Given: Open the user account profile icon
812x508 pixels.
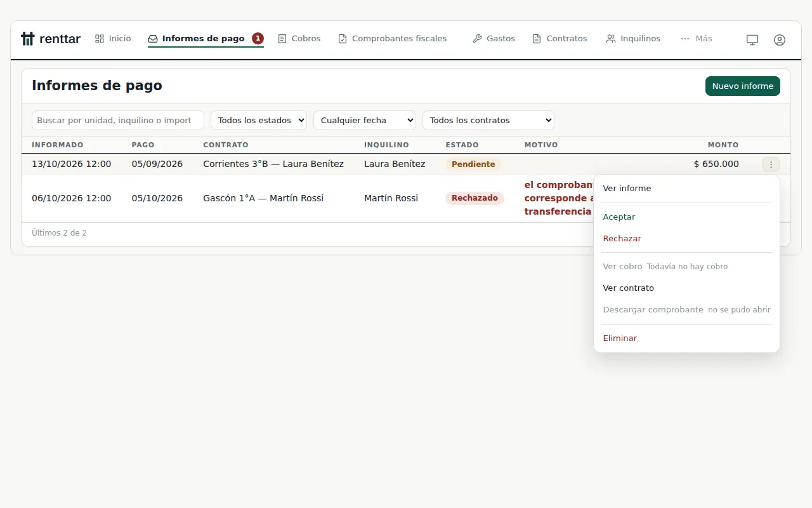Looking at the screenshot, I should [x=780, y=39].
